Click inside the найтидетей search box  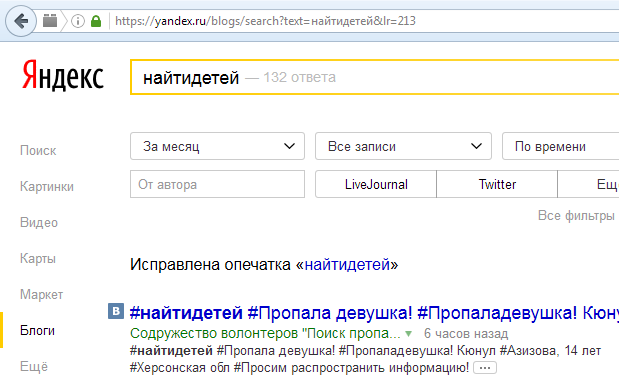point(375,77)
